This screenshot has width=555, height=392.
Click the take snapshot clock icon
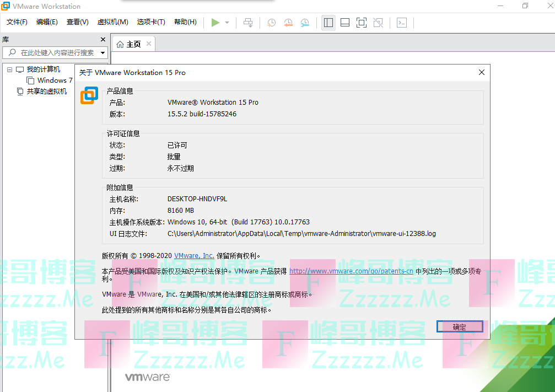tap(272, 23)
